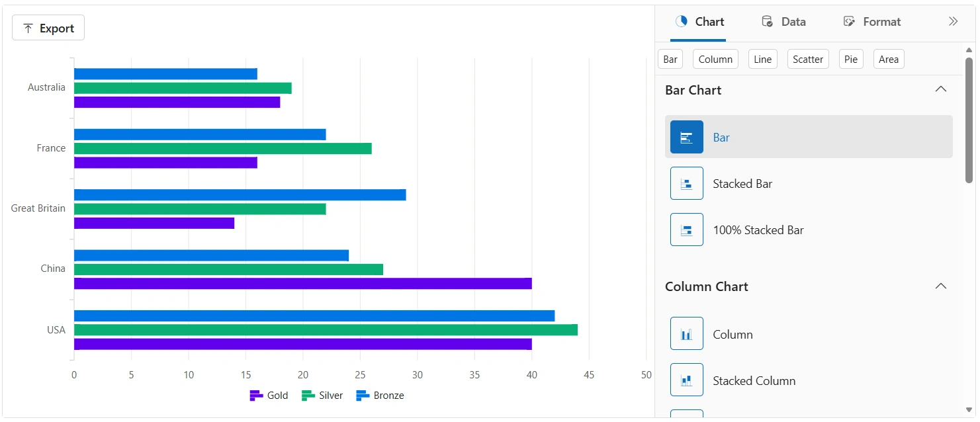Click the highlighted Bar chart type icon
980x422 pixels.
click(686, 137)
